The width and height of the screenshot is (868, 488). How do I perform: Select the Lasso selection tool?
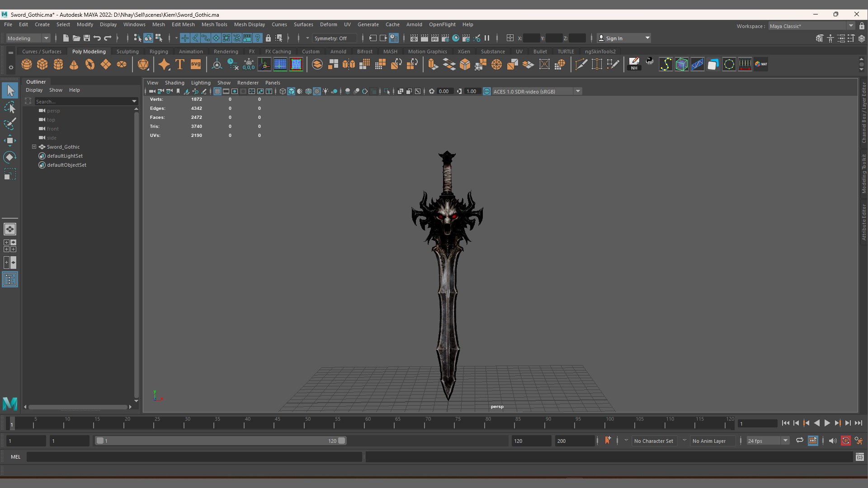coord(10,107)
